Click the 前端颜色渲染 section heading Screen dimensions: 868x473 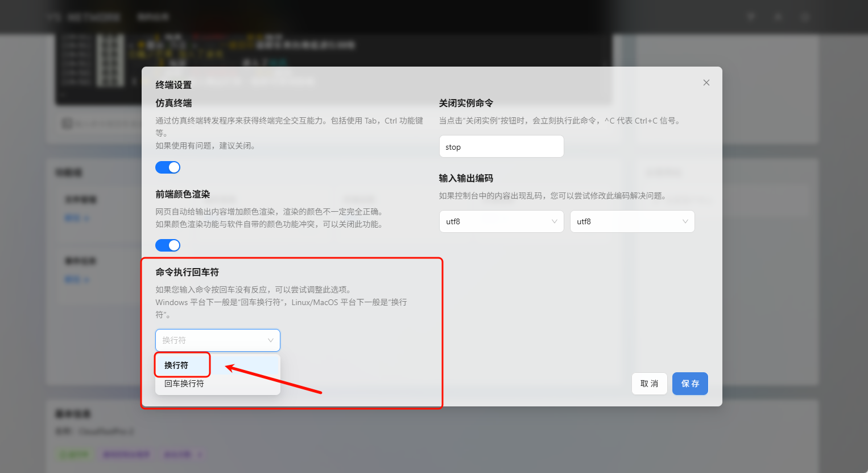(183, 194)
